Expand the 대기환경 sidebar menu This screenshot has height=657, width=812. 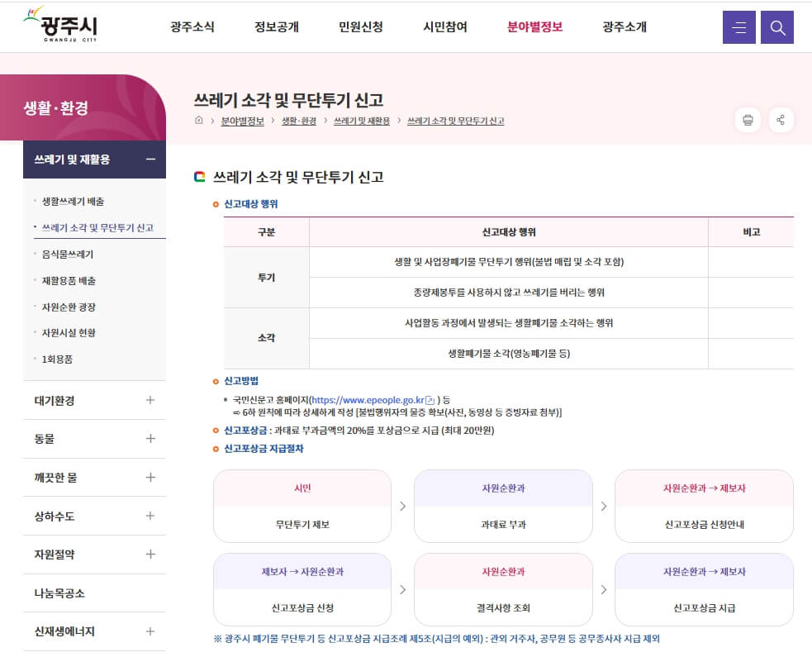point(150,400)
